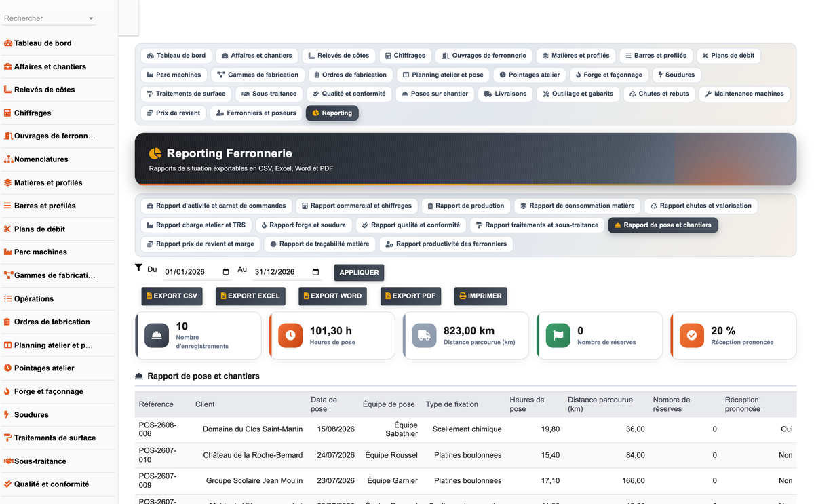Click the flag icon on Nombre de réserves card
The height and width of the screenshot is (504, 814).
coord(558,335)
